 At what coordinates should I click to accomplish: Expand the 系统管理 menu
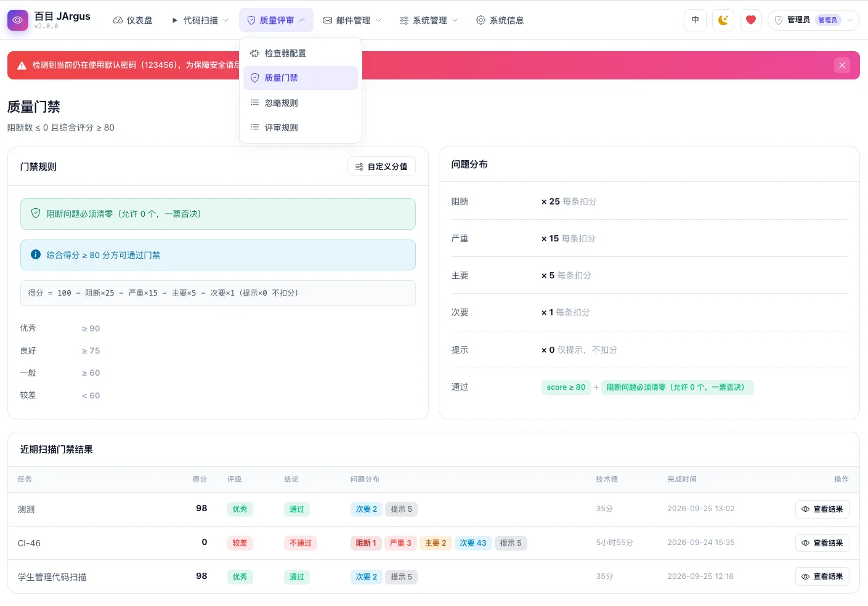coord(429,20)
